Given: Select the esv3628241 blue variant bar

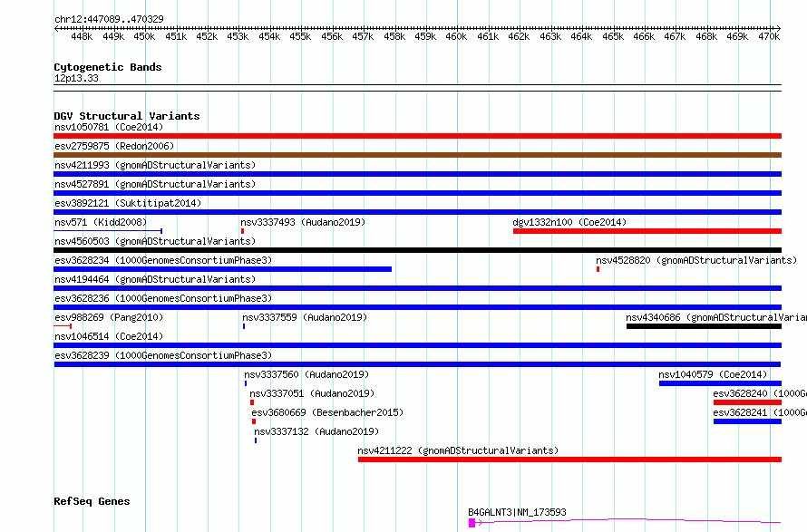Looking at the screenshot, I should tap(747, 421).
